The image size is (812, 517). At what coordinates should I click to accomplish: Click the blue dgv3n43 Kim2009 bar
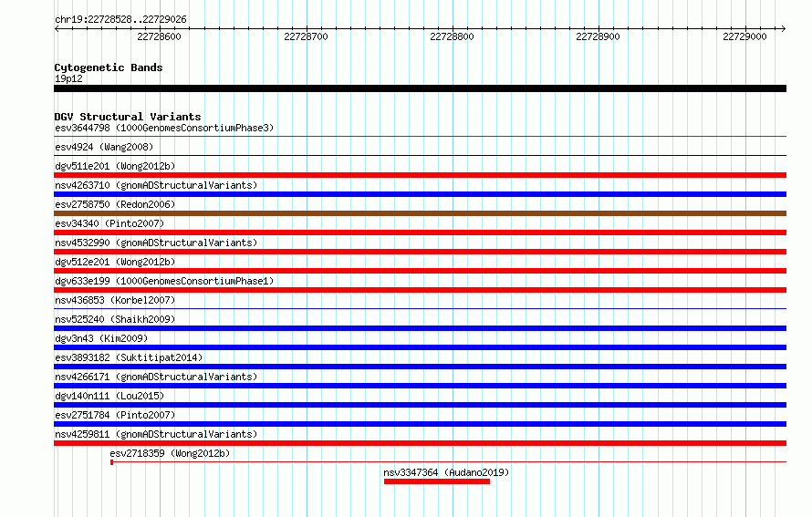420,347
